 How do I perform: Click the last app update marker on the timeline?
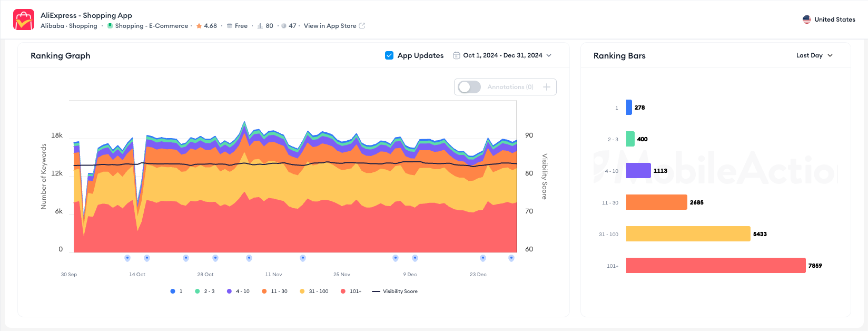point(511,258)
